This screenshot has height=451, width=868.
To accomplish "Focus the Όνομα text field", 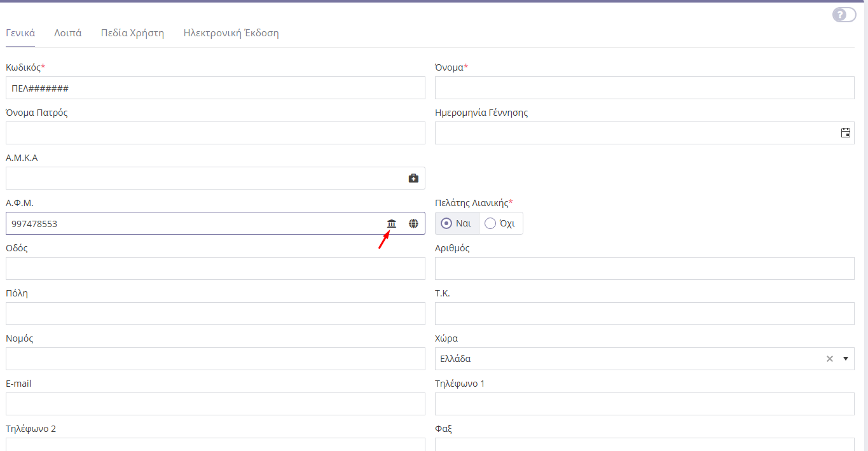I will pos(644,88).
